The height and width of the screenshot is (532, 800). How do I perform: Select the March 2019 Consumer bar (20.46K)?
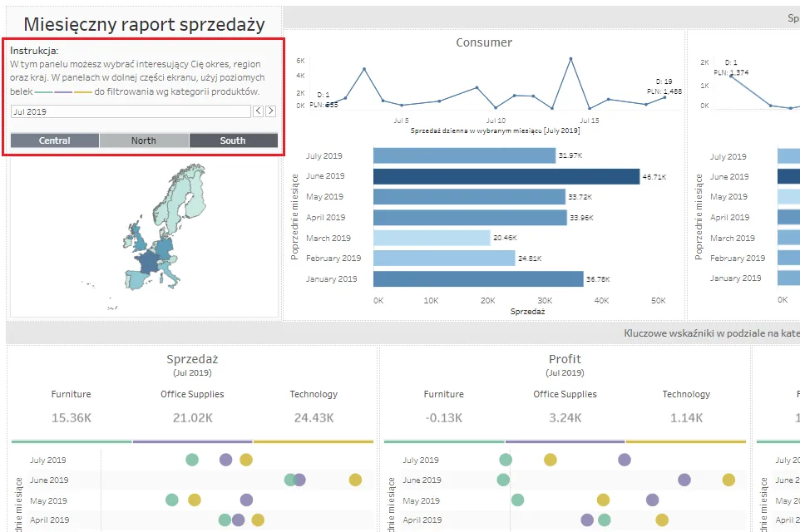432,238
